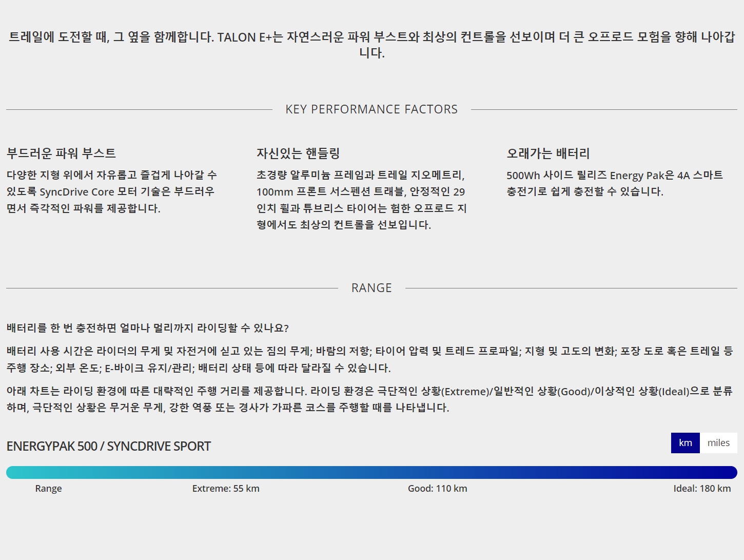Select the 'Extreme: 55 km' label
Screen dimensions: 744x560
(226, 489)
